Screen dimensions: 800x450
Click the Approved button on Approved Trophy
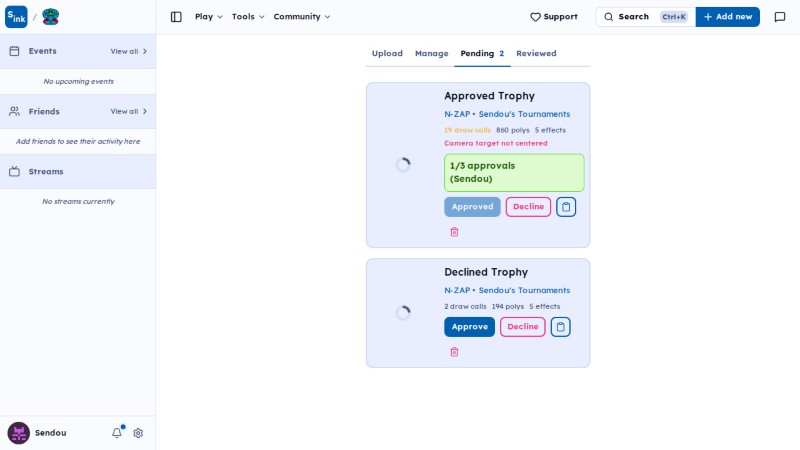point(472,207)
